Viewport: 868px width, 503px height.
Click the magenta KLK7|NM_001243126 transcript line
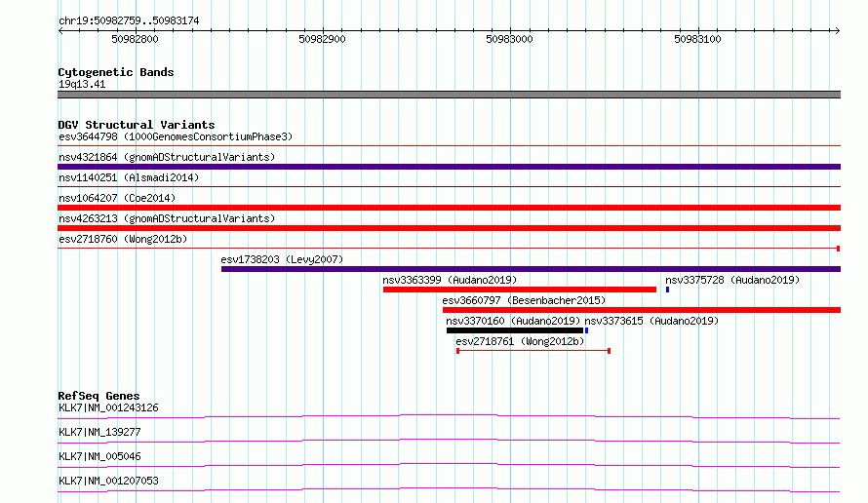click(x=449, y=416)
